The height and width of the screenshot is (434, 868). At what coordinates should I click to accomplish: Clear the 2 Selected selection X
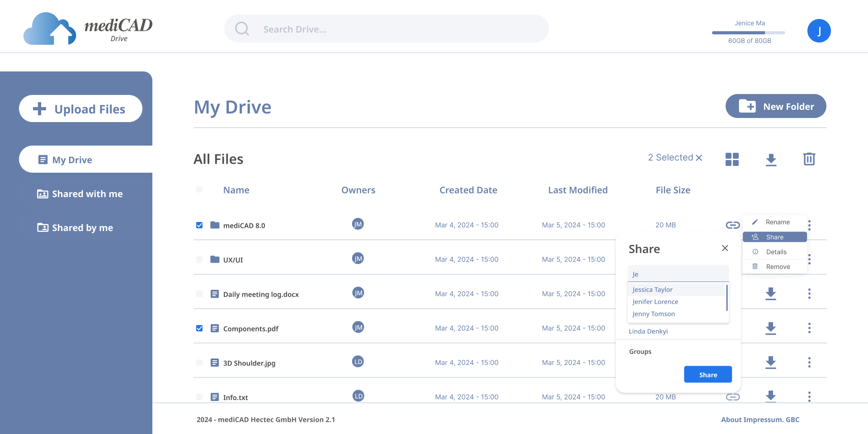point(699,158)
